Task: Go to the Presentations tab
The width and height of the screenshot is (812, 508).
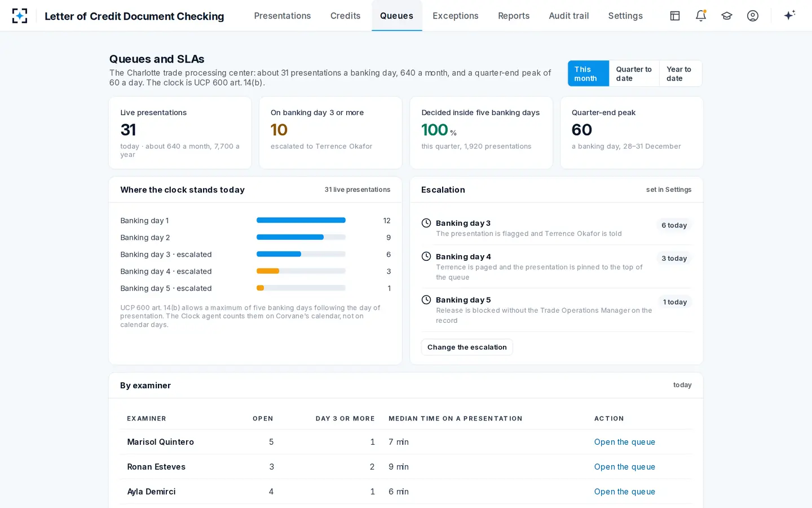Action: [283, 16]
